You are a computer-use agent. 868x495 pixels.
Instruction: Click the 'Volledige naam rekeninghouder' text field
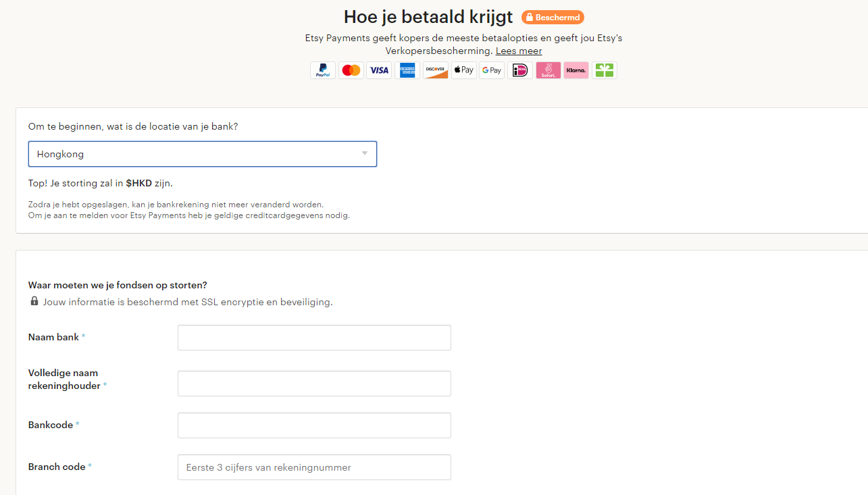click(314, 384)
